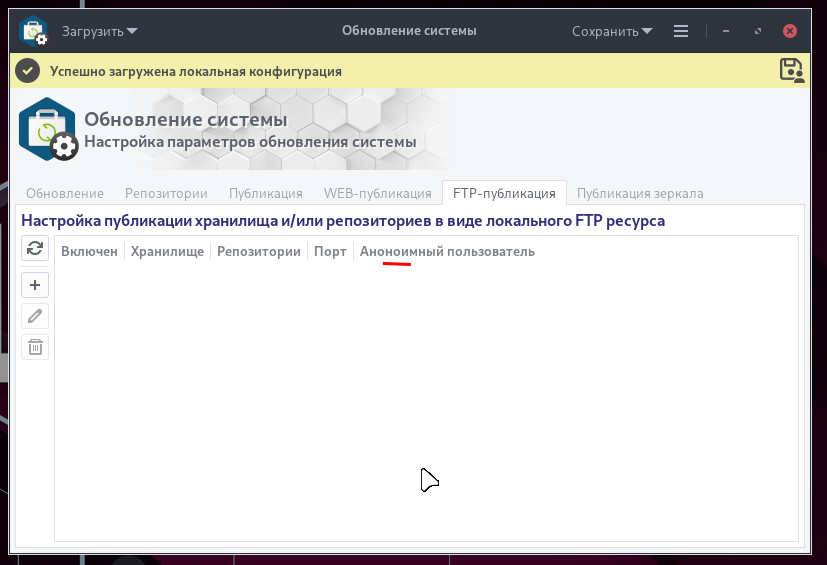Click the app icon in title bar
Screen dimensions: 827x565
click(33, 31)
